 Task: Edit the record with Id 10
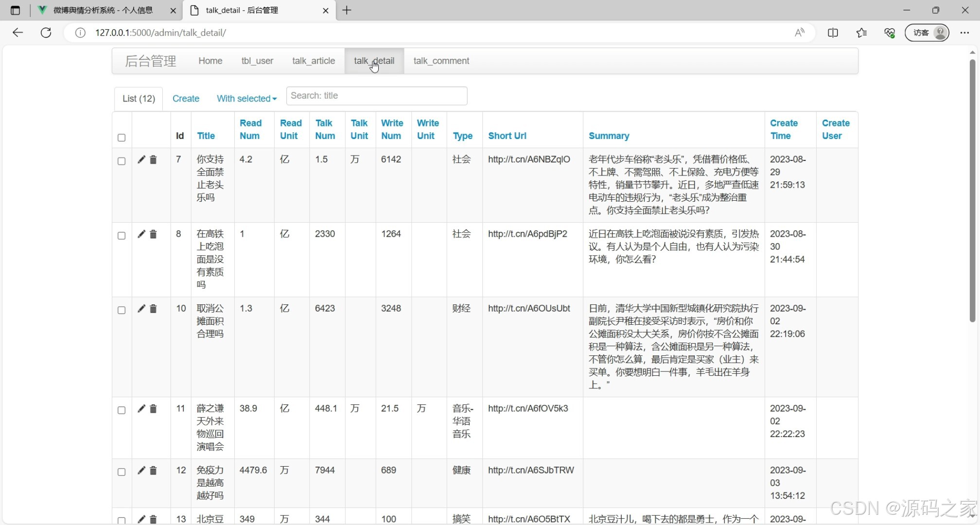[141, 309]
